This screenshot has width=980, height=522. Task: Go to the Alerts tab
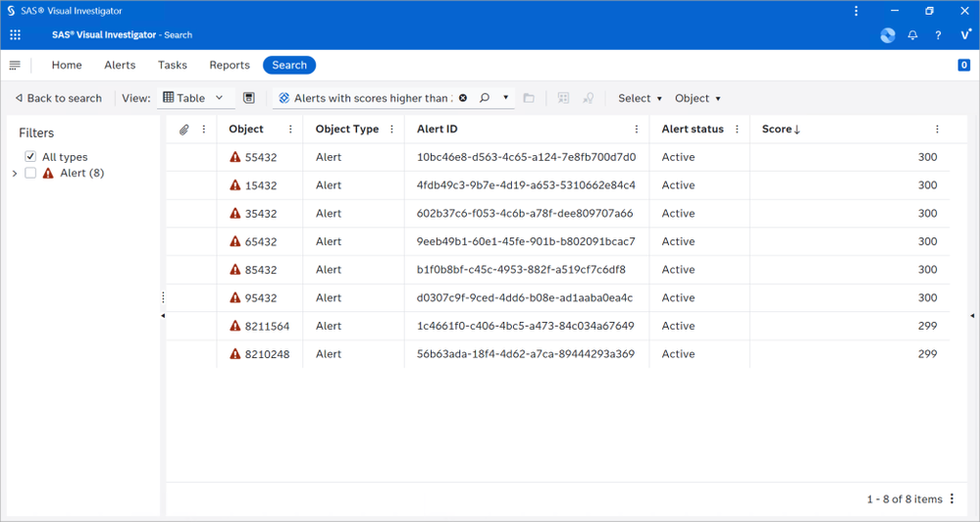[120, 65]
